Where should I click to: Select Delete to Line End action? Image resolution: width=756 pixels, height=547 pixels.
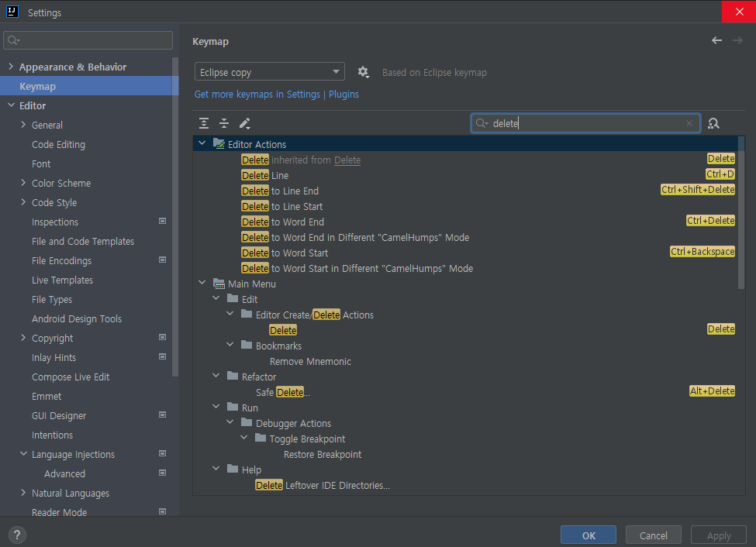click(x=280, y=191)
